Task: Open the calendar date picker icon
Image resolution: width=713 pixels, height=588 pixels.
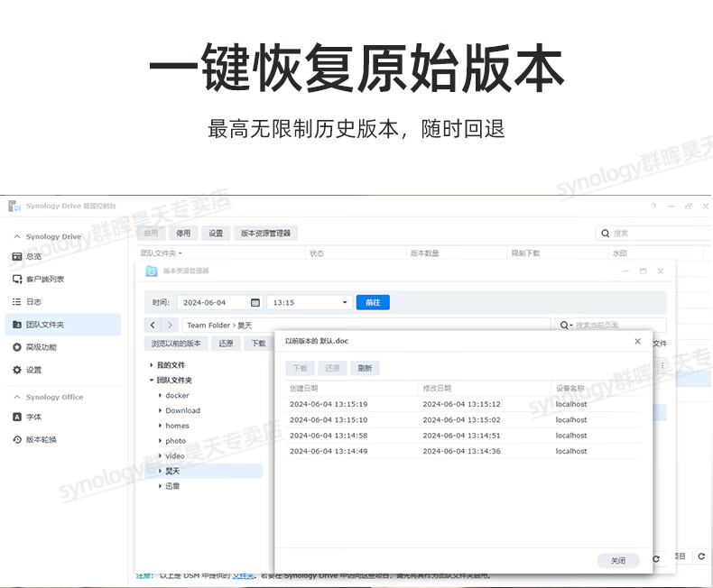Action: 255,303
